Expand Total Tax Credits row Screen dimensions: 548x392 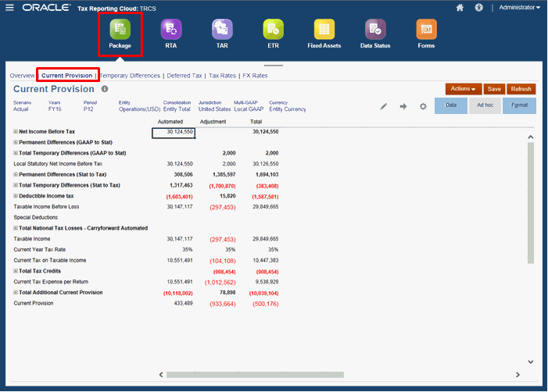pos(16,271)
